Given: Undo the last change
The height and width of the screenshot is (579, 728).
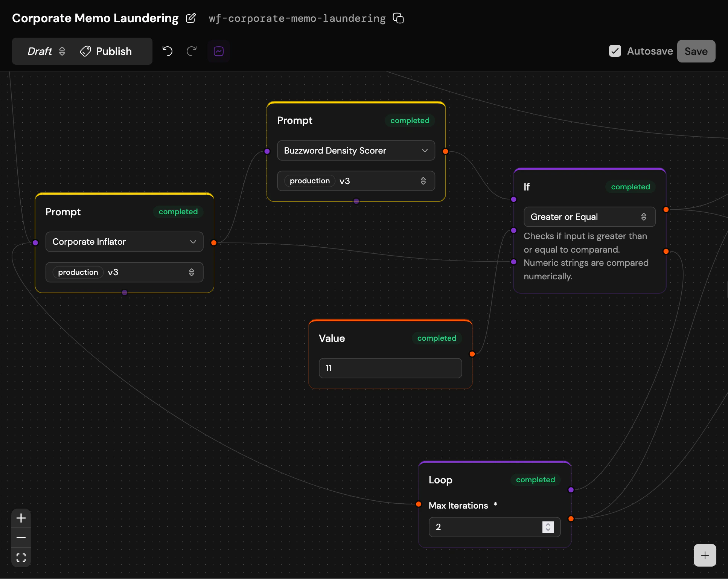Looking at the screenshot, I should click(x=167, y=51).
